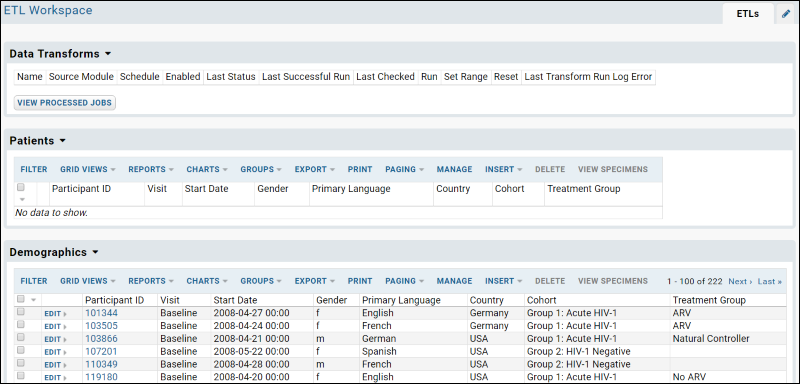The image size is (800, 384).
Task: Open Charts menu in Patients grid
Action: (x=207, y=169)
